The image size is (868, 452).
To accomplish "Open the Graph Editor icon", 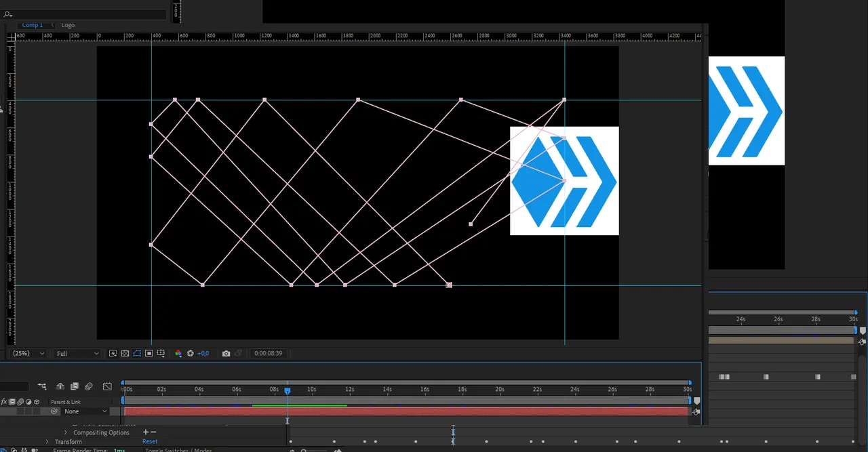I will coord(107,386).
